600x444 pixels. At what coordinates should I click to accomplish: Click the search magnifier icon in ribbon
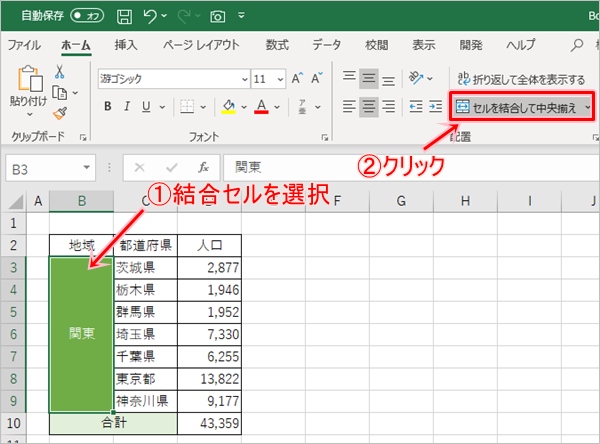[x=577, y=45]
